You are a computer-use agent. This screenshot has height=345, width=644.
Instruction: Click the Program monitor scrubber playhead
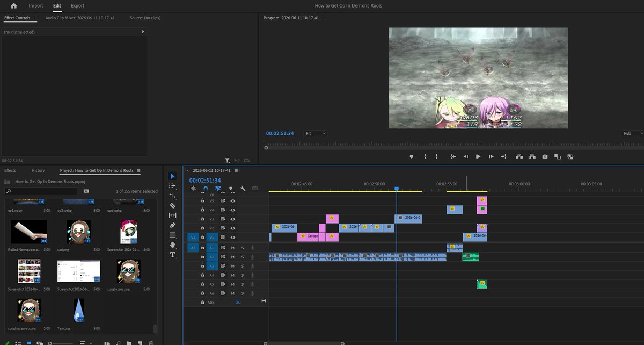(x=266, y=148)
